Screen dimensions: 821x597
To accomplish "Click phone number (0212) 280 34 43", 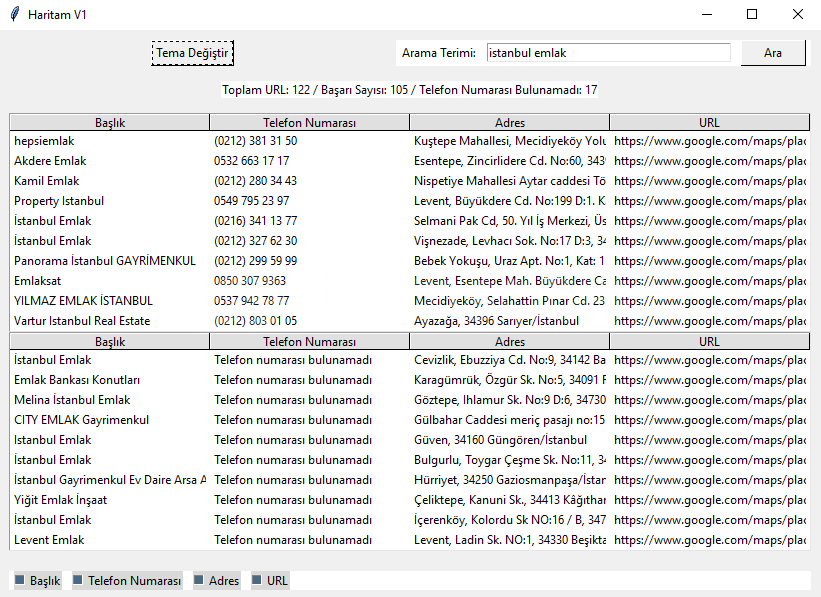I will click(x=256, y=181).
